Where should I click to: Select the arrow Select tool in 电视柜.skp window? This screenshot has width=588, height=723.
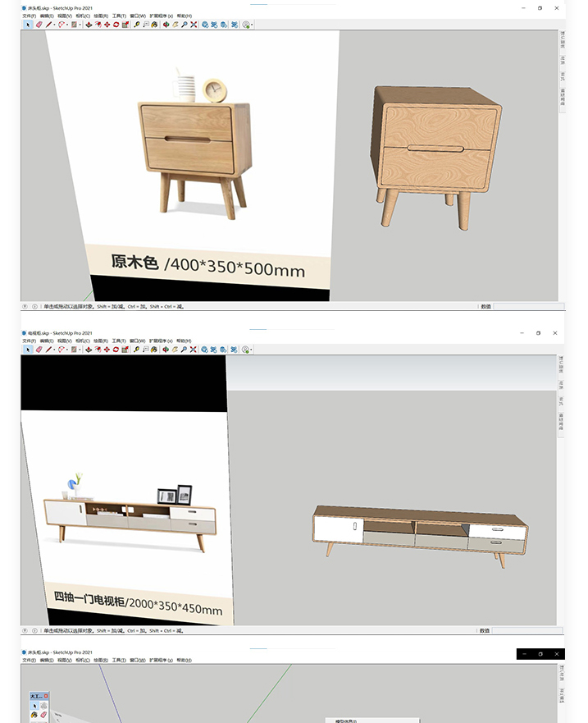point(28,350)
